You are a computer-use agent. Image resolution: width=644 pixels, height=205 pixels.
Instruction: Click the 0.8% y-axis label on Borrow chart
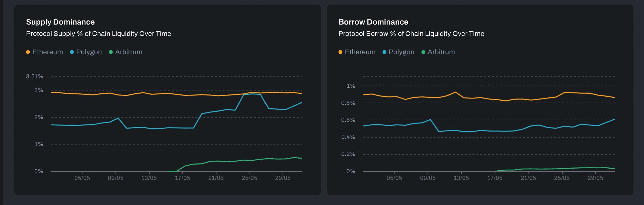348,103
